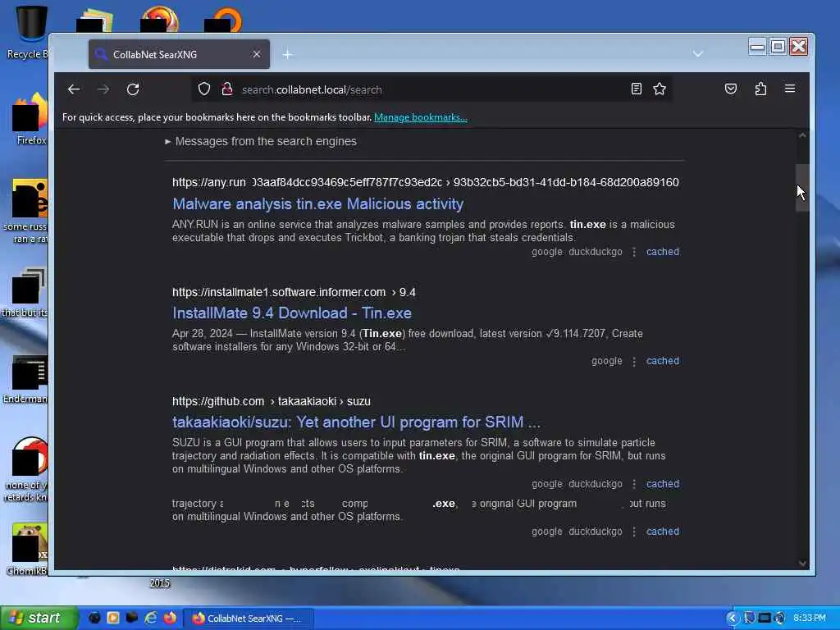Select the 'that but its' desktop icon
The image size is (840, 630).
(25, 293)
